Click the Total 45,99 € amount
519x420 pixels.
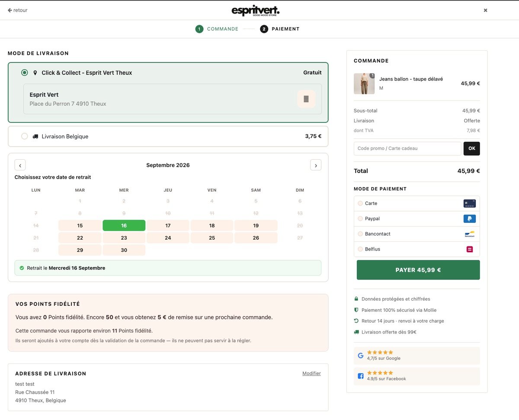pyautogui.click(x=469, y=171)
